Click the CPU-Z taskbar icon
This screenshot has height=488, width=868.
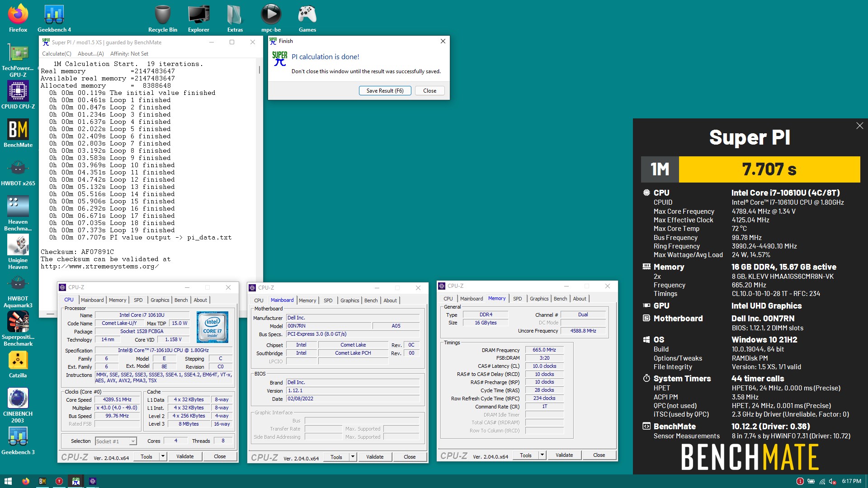[93, 481]
